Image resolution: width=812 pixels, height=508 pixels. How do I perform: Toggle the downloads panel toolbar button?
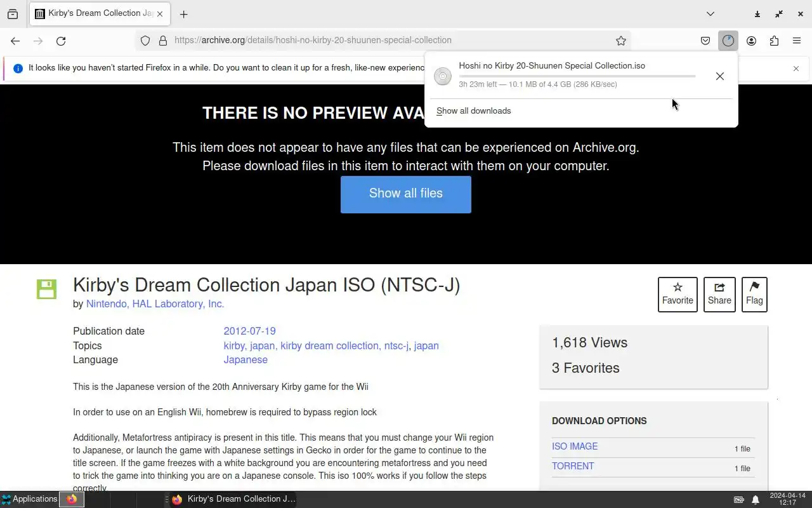pos(728,41)
